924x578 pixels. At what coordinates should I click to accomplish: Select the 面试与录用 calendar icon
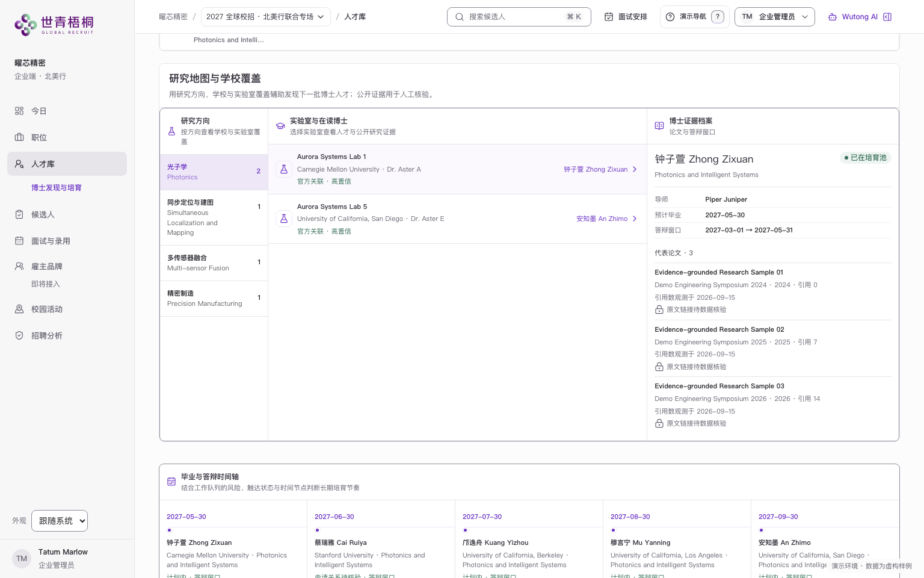[19, 241]
